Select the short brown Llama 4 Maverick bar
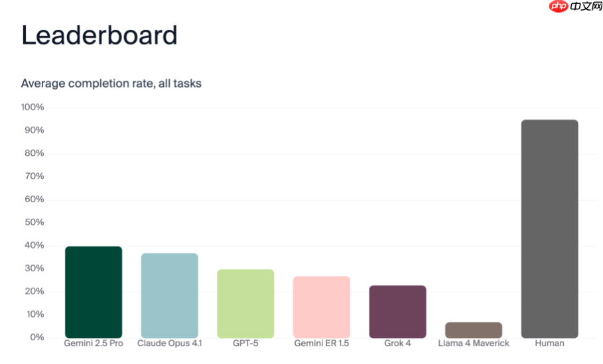 [x=474, y=330]
